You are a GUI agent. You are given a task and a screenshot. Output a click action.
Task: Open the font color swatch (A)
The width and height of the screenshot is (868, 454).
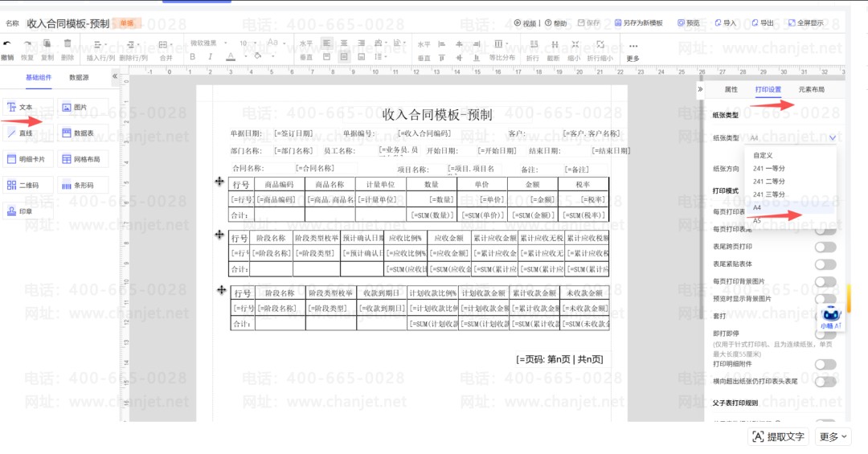click(231, 56)
